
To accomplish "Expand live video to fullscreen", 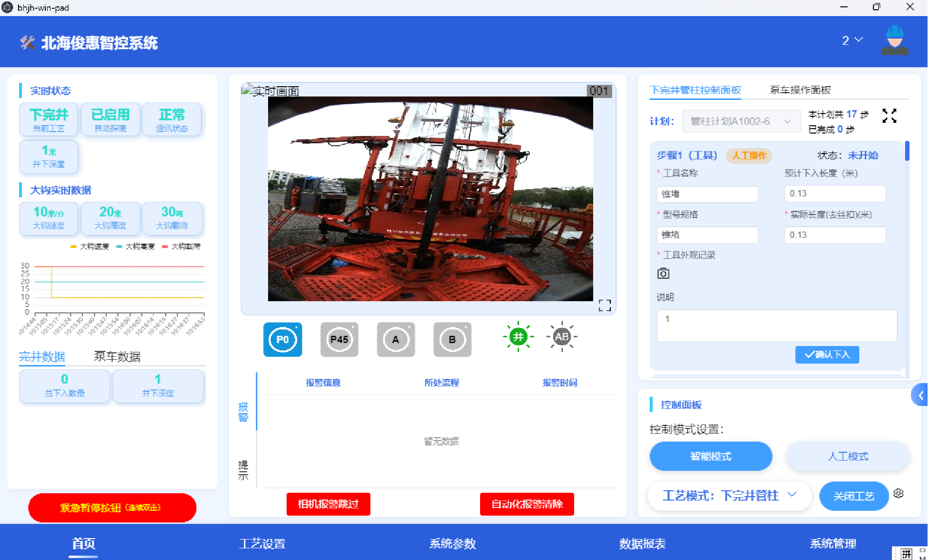I will click(x=605, y=306).
